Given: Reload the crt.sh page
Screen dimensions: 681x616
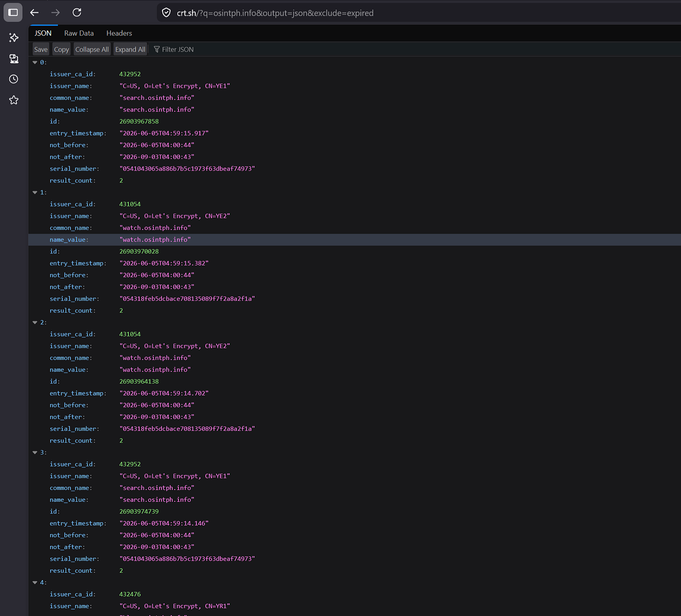Looking at the screenshot, I should pyautogui.click(x=77, y=13).
